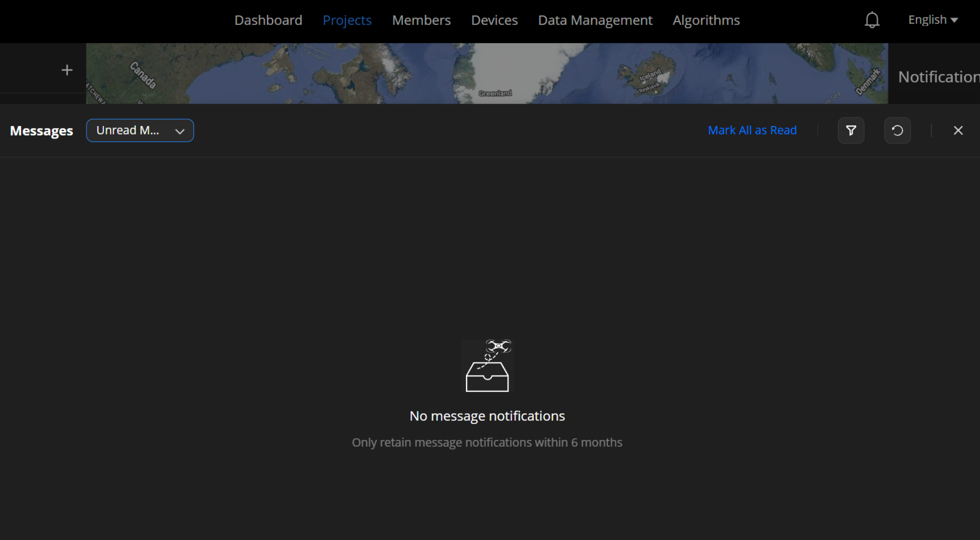This screenshot has width=980, height=540.
Task: Expand the Unread Messages filter dropdown
Action: [140, 130]
